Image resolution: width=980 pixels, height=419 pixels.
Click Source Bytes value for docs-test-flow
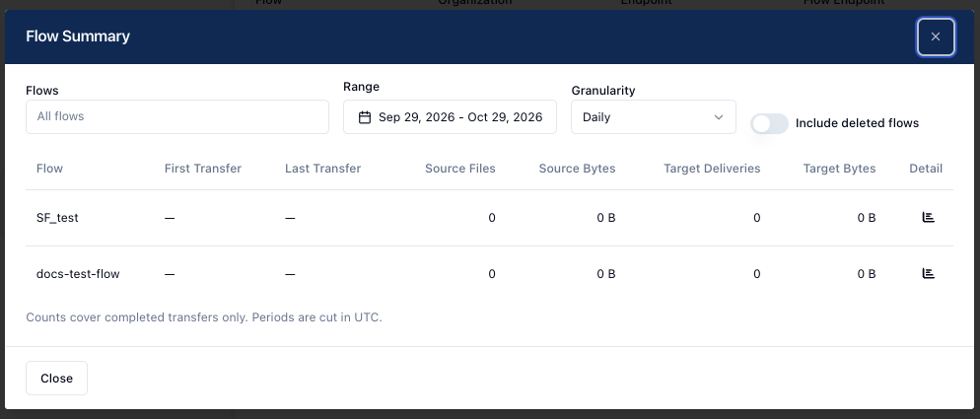pyautogui.click(x=606, y=274)
